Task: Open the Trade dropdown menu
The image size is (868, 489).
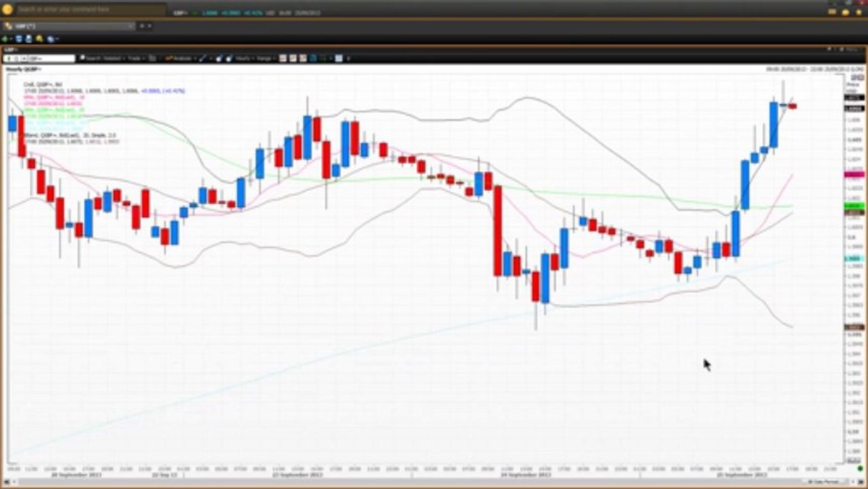Action: (x=136, y=58)
